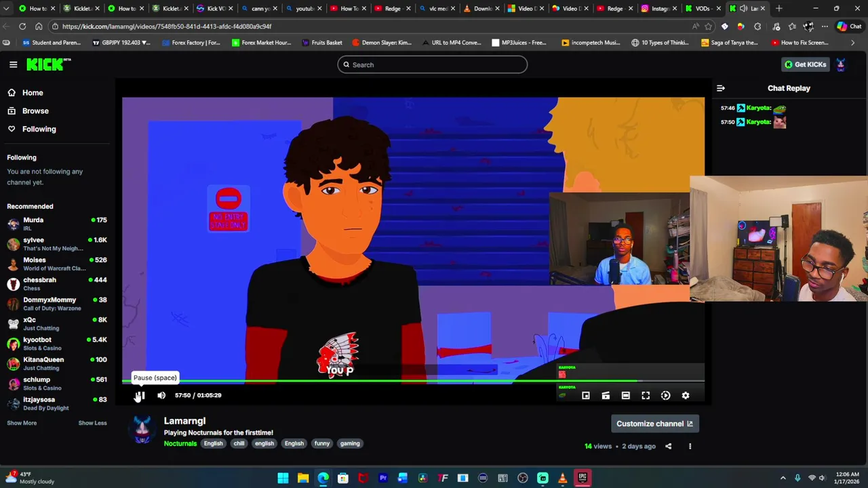Open Epic Games Launcher from the taskbar
Image resolution: width=868 pixels, height=488 pixels.
tap(583, 478)
